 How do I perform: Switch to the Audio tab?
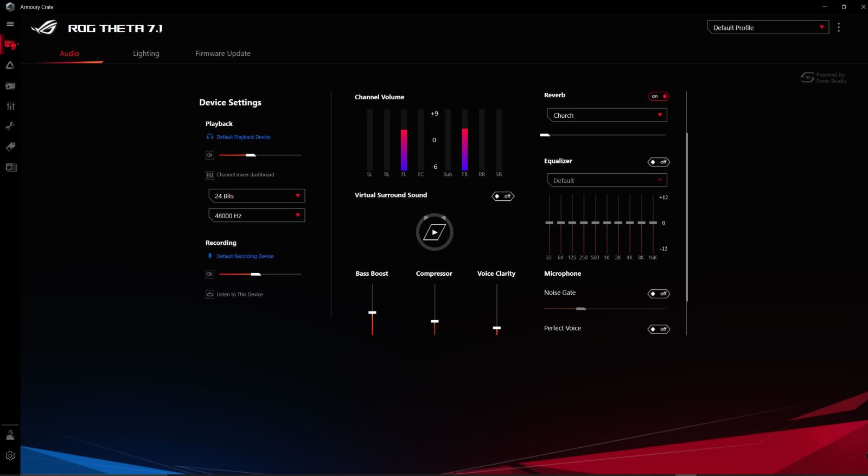(69, 53)
